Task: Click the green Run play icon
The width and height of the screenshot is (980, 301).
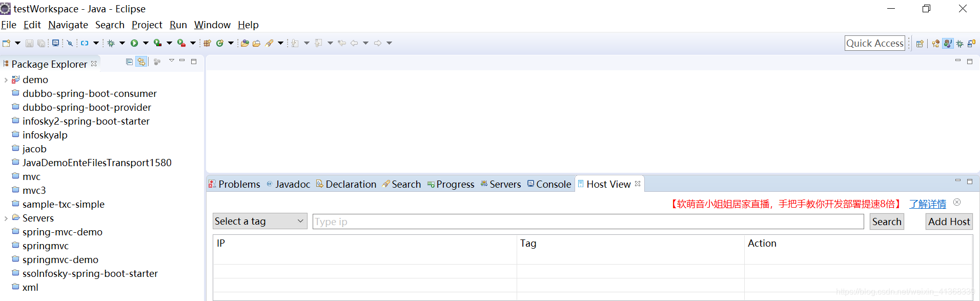Action: tap(134, 43)
